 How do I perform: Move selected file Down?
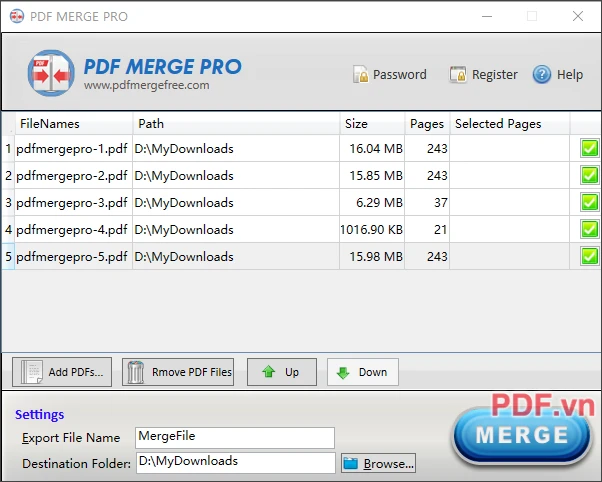coord(363,372)
